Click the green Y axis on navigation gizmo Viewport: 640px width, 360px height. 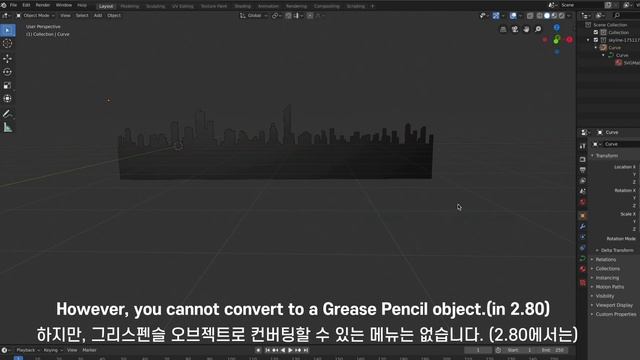[x=557, y=40]
